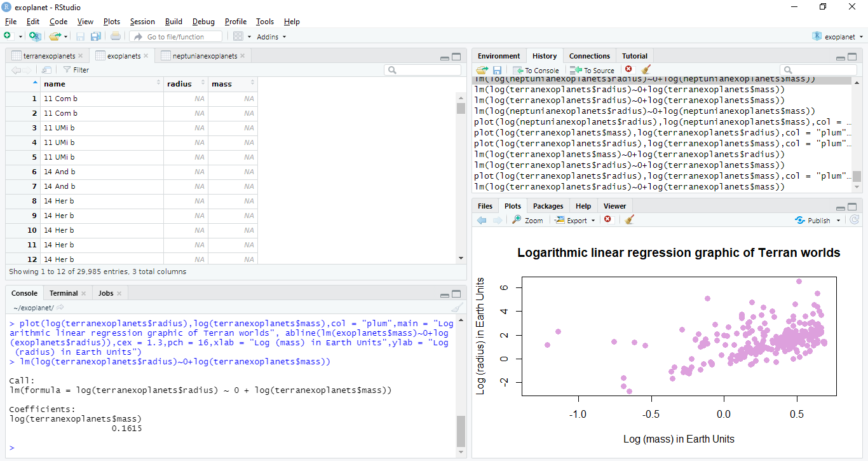Show data viewer in new window icon

coord(46,70)
